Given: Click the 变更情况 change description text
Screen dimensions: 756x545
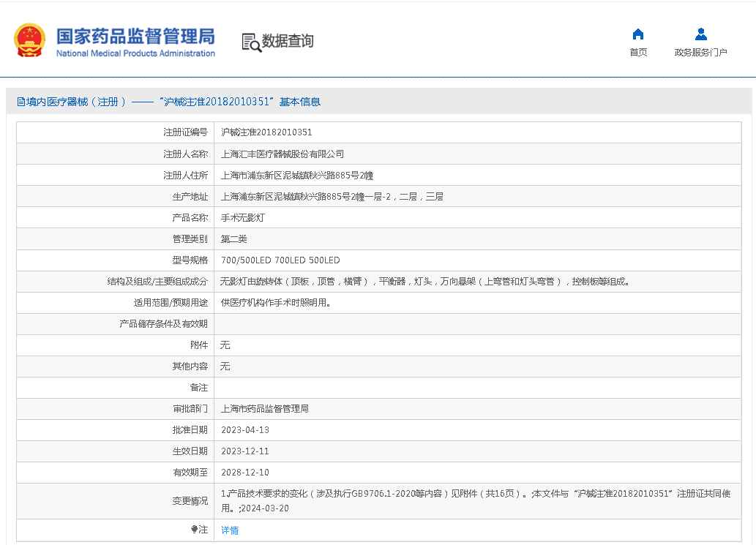Looking at the screenshot, I should coord(476,500).
